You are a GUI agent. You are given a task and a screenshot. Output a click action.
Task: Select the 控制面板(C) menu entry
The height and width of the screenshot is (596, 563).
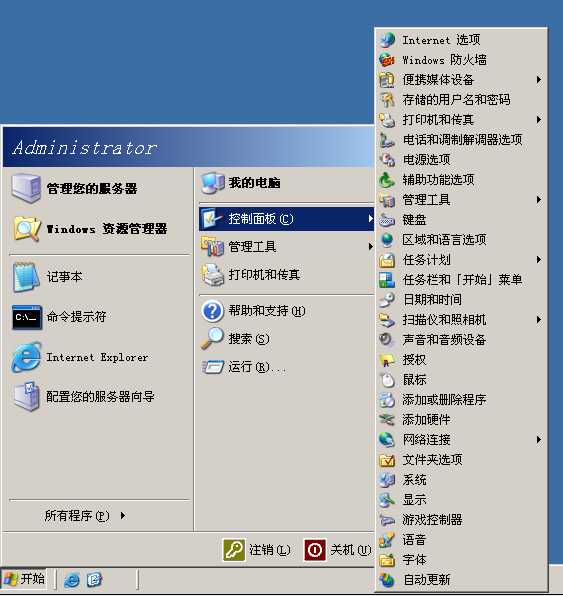(287, 219)
